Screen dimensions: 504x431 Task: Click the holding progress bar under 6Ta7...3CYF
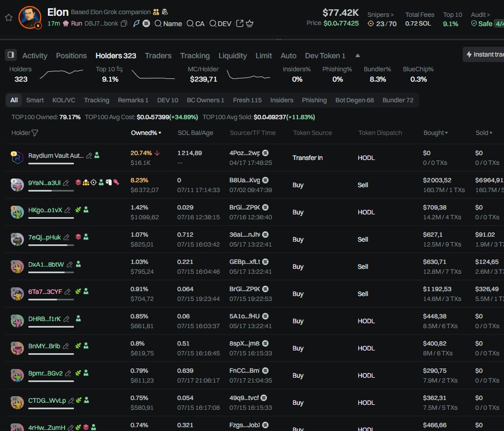pyautogui.click(x=51, y=300)
